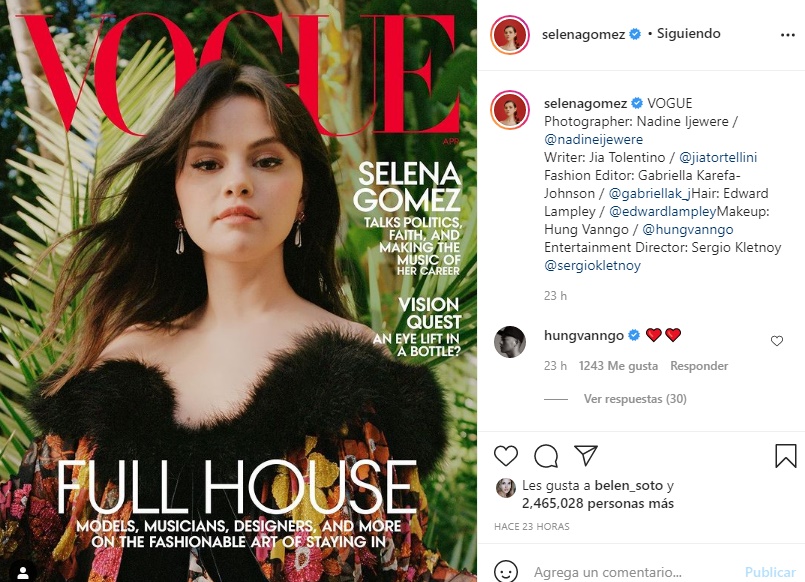Like hungvanngo's comment with the small heart
This screenshot has height=582, width=805.
(x=777, y=341)
